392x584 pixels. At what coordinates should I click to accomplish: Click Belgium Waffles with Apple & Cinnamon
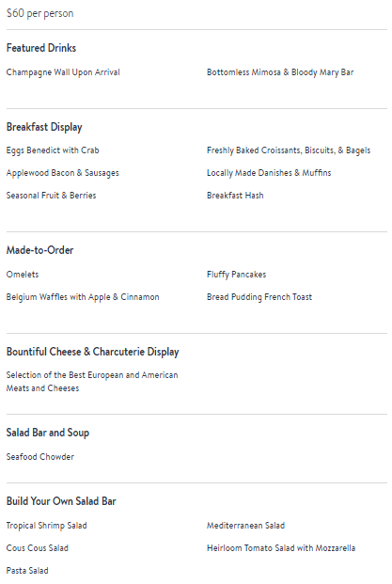click(x=83, y=297)
